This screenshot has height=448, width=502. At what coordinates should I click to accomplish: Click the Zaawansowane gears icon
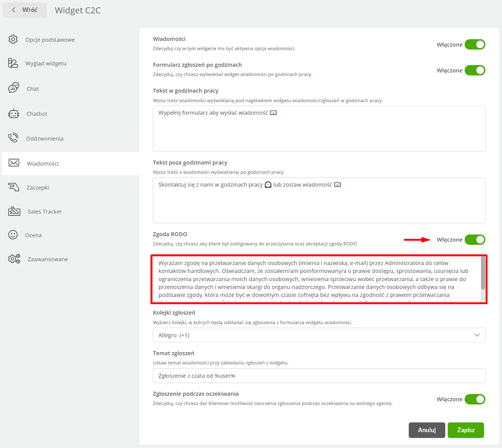click(x=14, y=259)
